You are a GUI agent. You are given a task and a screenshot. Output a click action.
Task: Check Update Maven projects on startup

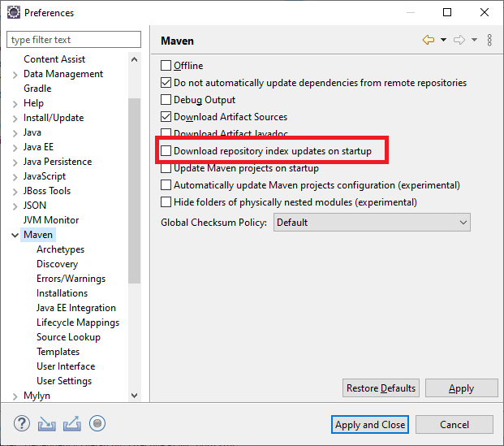coord(166,168)
